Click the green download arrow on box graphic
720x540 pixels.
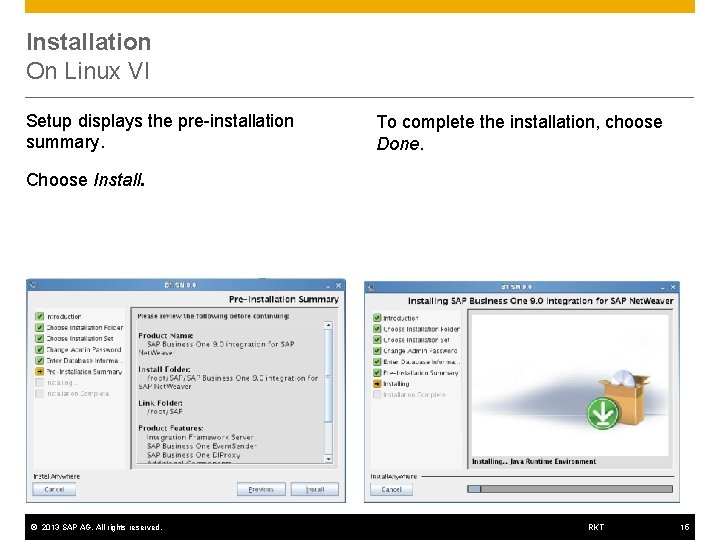(603, 413)
